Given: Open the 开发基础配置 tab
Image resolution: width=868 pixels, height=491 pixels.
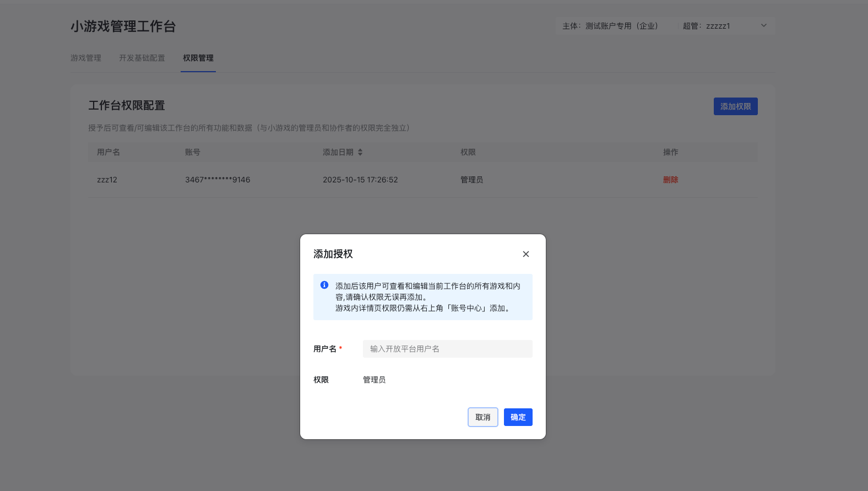Looking at the screenshot, I should [x=142, y=58].
